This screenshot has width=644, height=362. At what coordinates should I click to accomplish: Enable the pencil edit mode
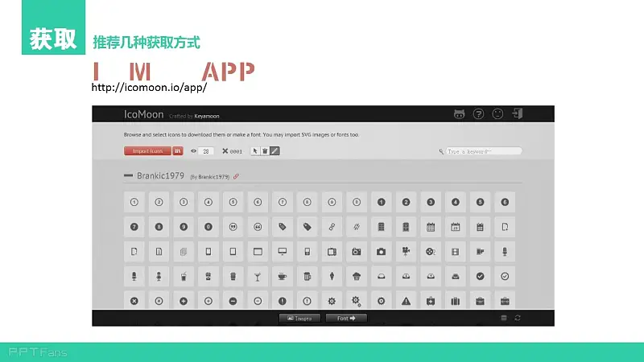tap(275, 151)
